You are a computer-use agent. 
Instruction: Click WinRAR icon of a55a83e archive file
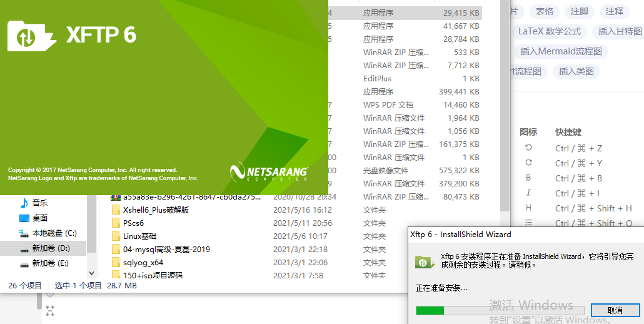point(116,197)
